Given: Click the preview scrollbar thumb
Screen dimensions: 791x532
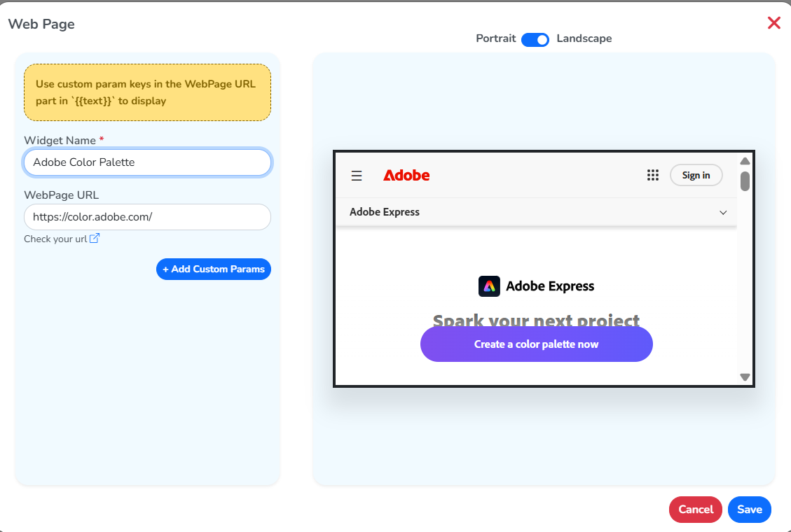Looking at the screenshot, I should coord(745,181).
